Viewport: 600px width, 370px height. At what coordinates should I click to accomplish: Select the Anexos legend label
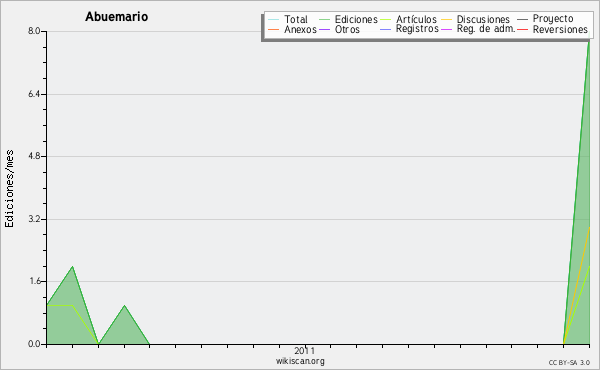300,29
